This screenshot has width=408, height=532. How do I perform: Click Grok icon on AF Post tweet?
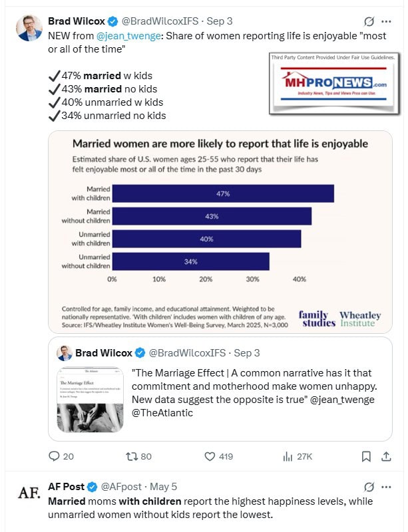click(x=369, y=487)
